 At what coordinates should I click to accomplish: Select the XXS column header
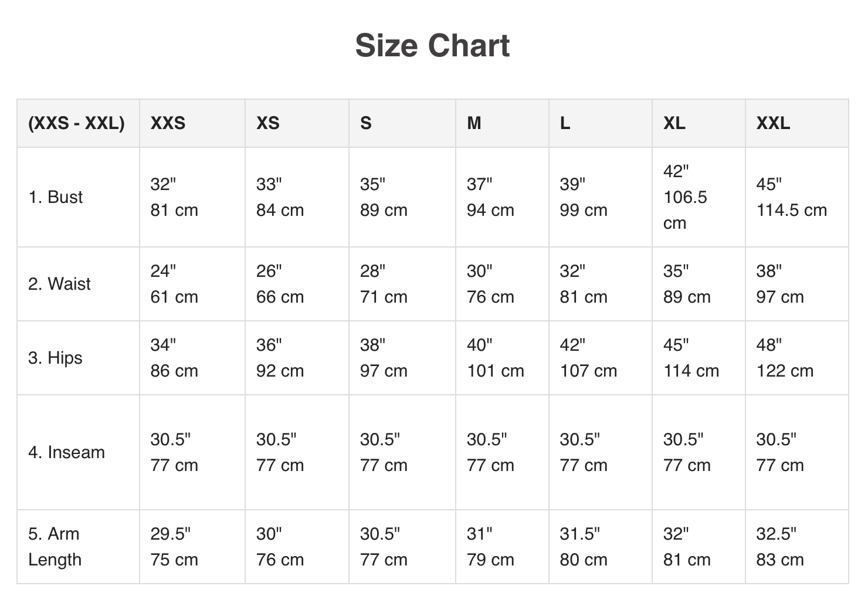(x=168, y=123)
